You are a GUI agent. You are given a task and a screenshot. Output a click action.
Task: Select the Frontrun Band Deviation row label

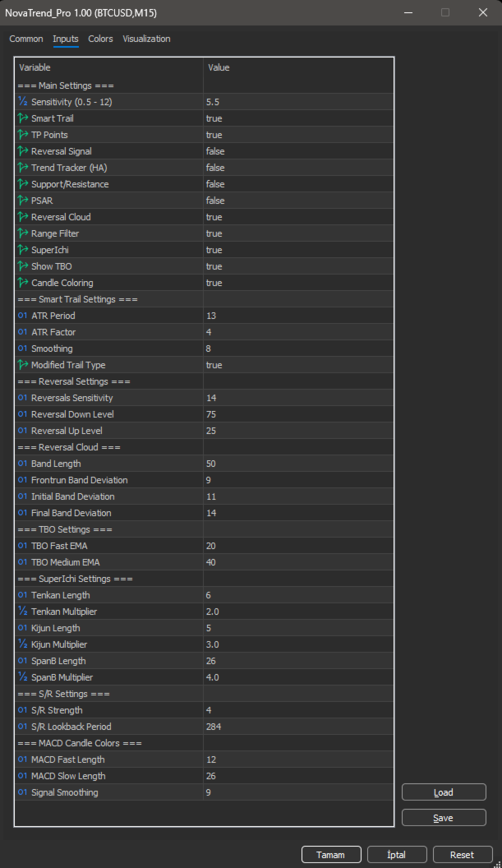79,480
